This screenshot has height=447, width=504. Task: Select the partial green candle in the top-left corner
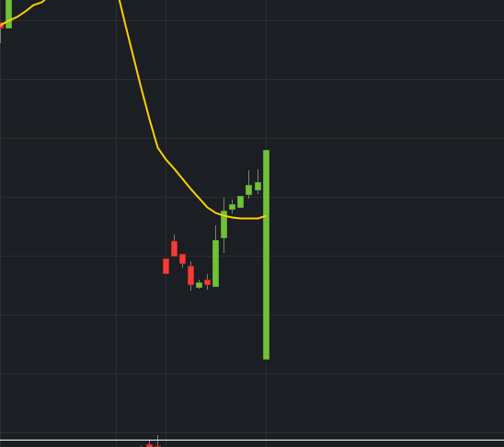click(x=8, y=14)
